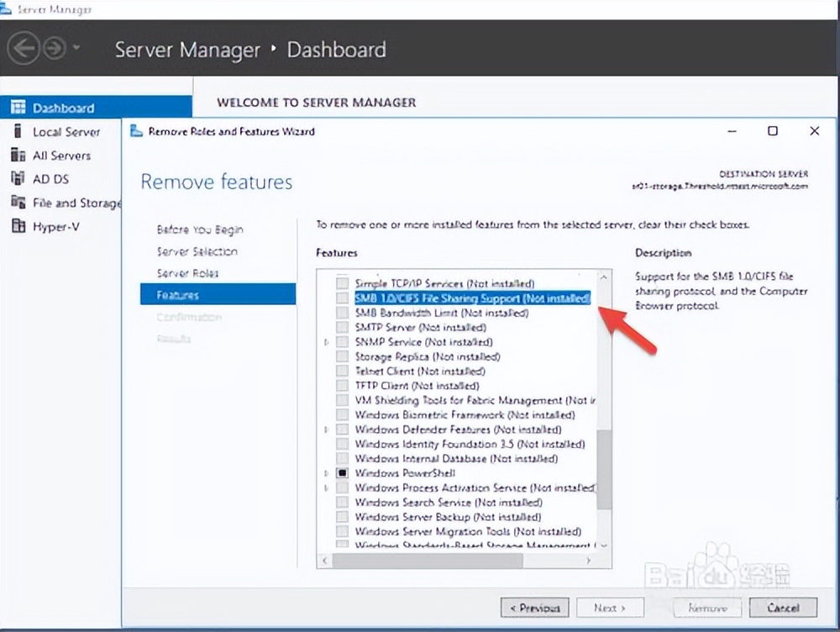Toggle Windows Search Service checkbox
840x632 pixels.
click(343, 502)
